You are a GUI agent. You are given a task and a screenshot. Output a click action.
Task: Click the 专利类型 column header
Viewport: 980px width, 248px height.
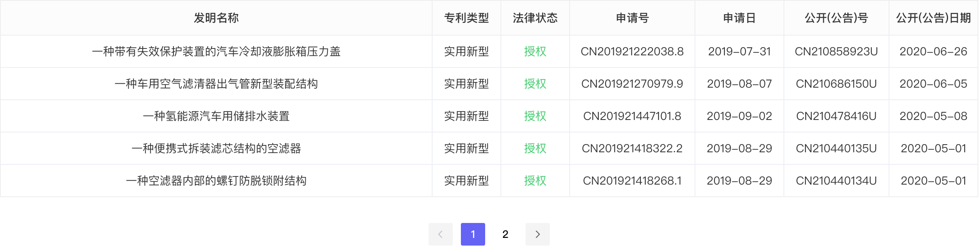click(466, 18)
